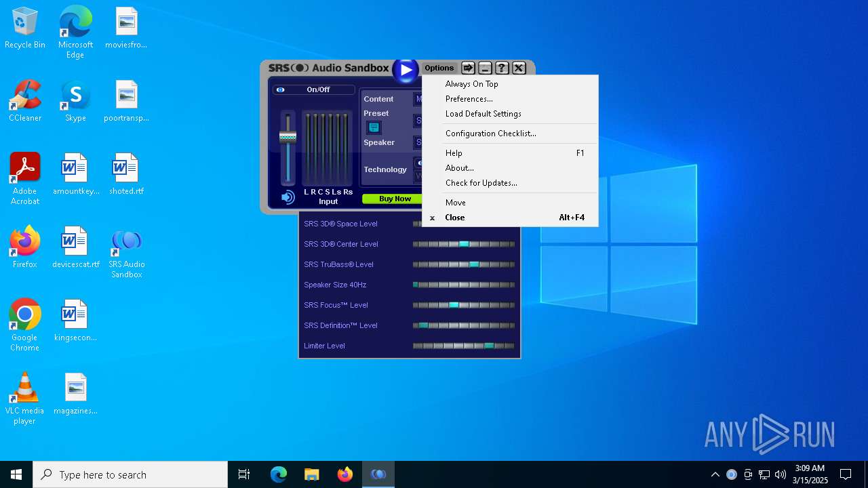Open the Windows Start menu

[16, 474]
